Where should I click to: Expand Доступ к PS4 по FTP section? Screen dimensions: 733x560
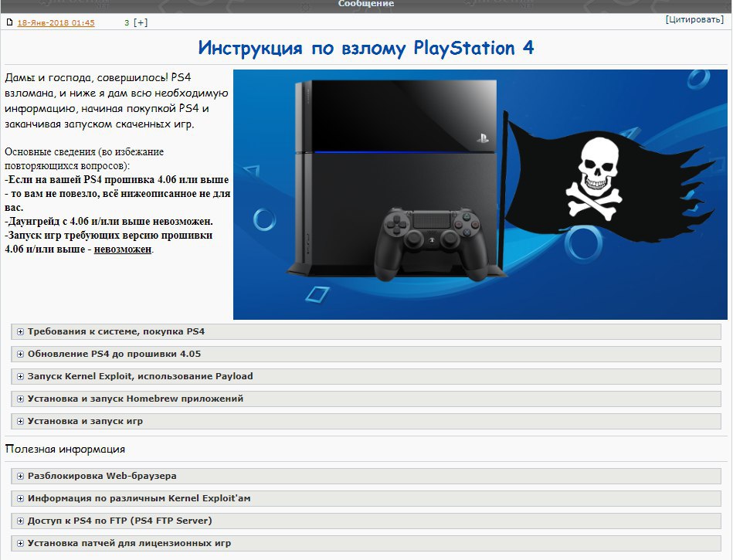coord(366,521)
